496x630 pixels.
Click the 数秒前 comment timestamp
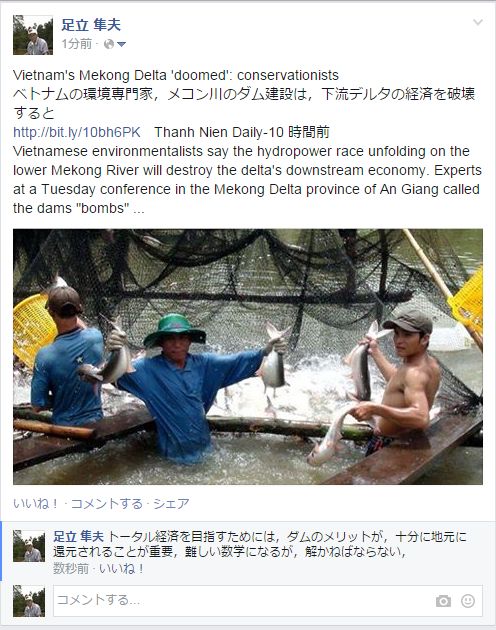point(71,569)
